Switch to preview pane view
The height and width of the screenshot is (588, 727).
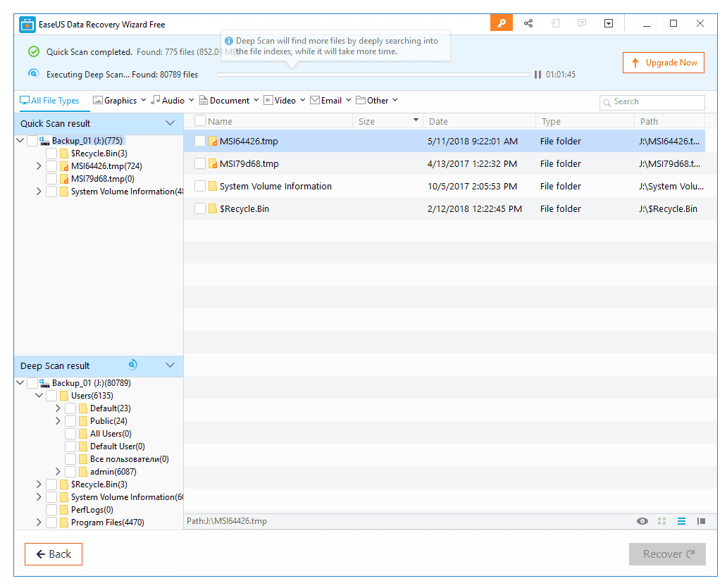click(x=701, y=521)
